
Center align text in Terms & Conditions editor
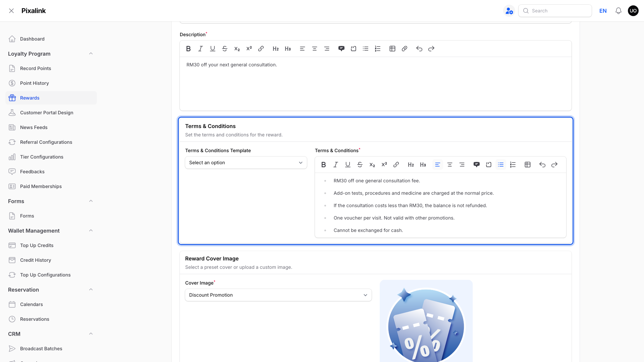click(450, 165)
